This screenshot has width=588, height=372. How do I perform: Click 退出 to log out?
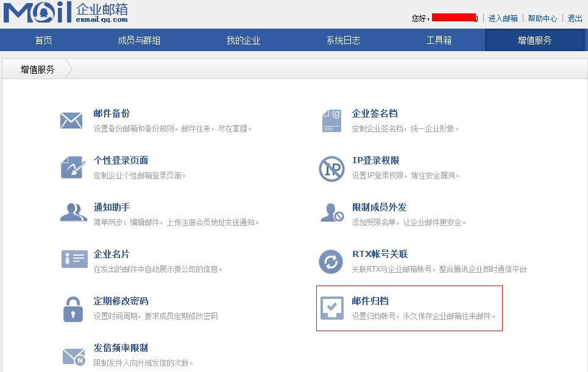coord(575,18)
